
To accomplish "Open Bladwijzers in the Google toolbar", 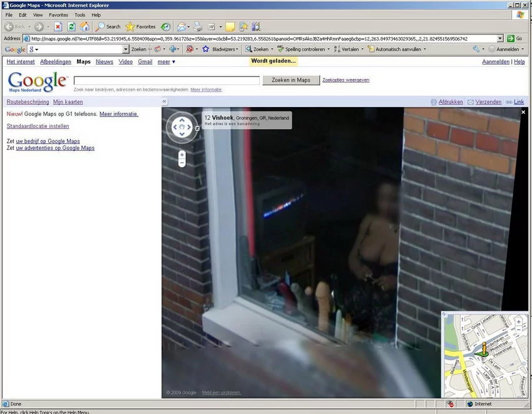I will (223, 49).
